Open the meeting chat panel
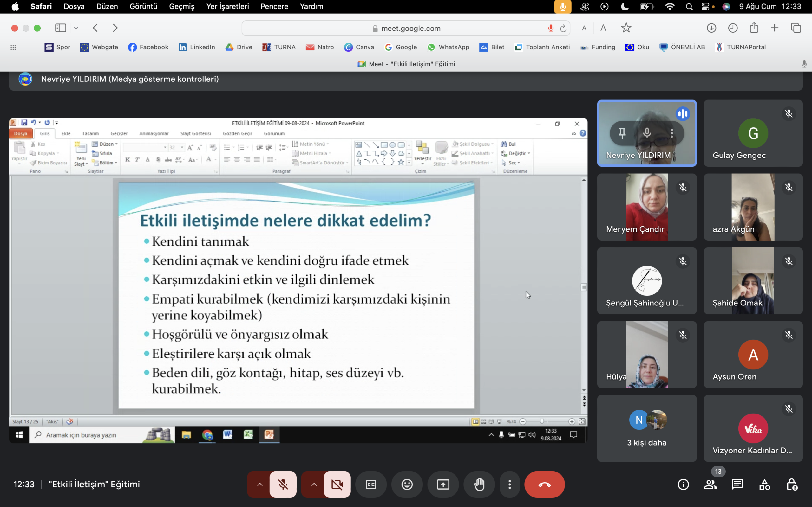This screenshot has height=507, width=812. tap(737, 484)
